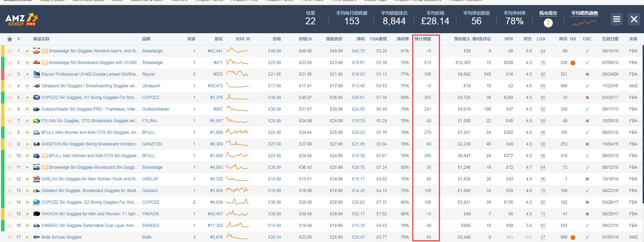Click brand link Rayzor

[x=149, y=74]
